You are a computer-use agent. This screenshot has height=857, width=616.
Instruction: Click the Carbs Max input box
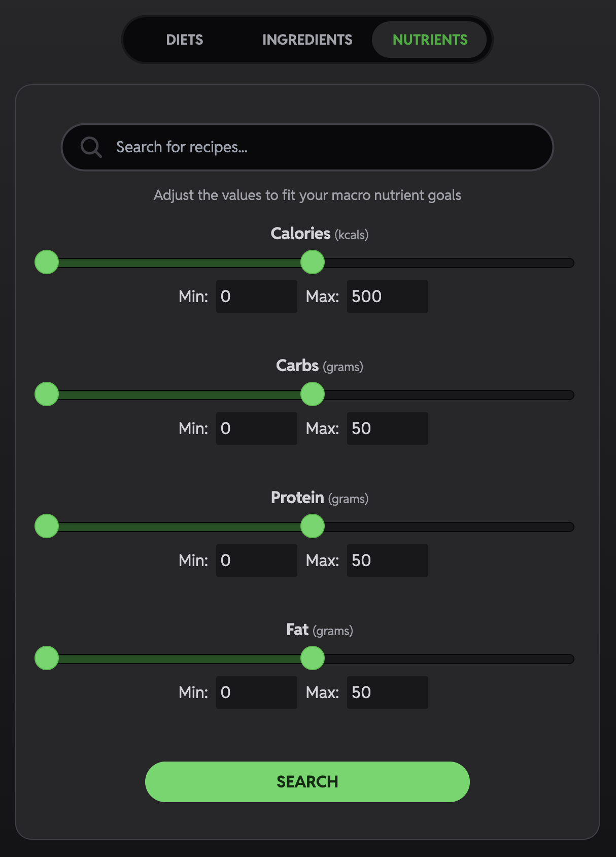(x=387, y=429)
